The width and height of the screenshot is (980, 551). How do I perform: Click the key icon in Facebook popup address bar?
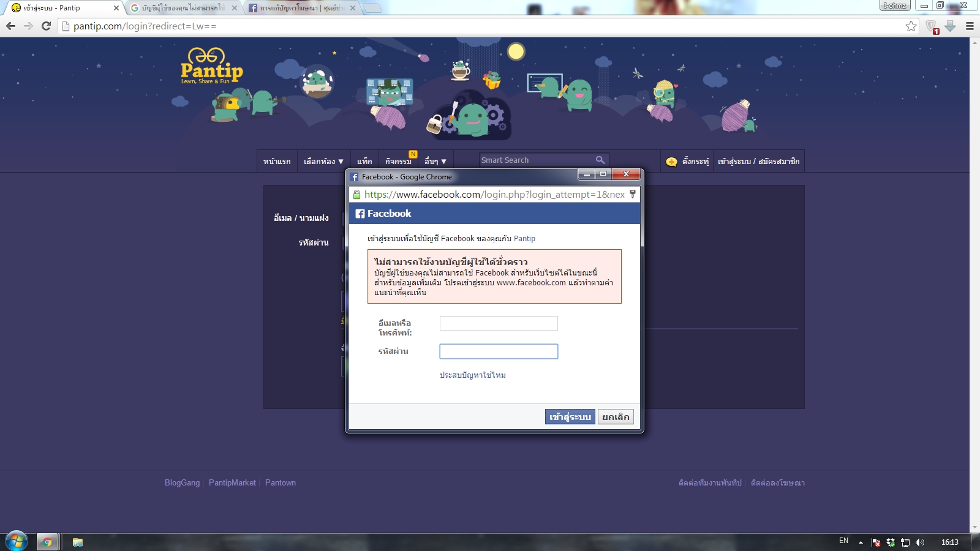[633, 194]
